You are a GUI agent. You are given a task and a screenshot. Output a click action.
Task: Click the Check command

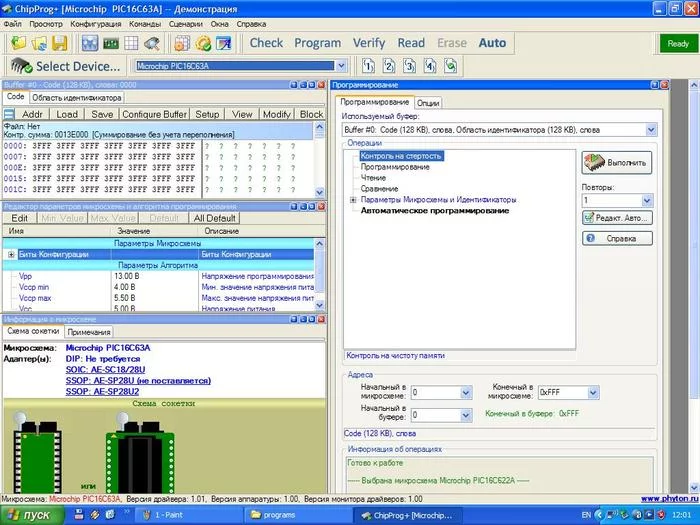tap(266, 43)
